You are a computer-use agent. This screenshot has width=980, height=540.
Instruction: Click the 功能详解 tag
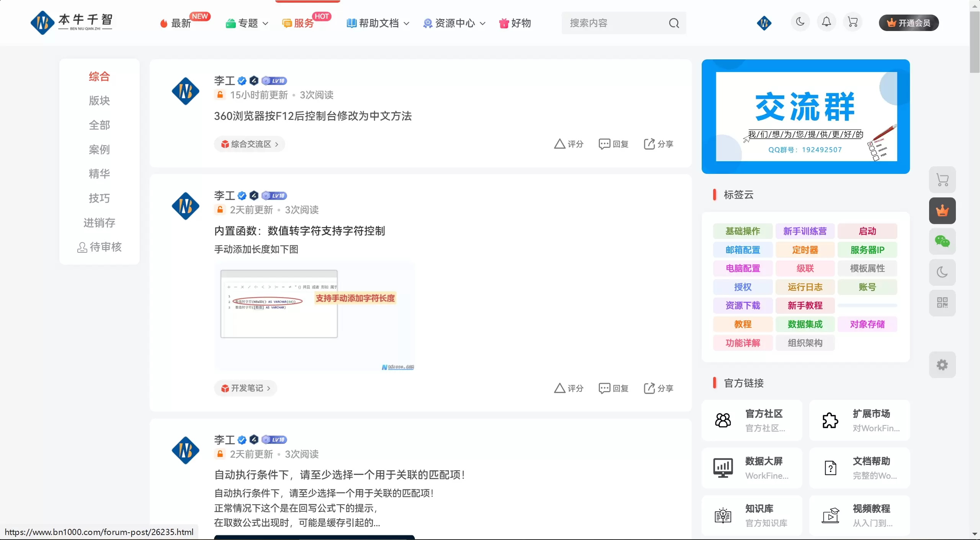[x=743, y=343]
